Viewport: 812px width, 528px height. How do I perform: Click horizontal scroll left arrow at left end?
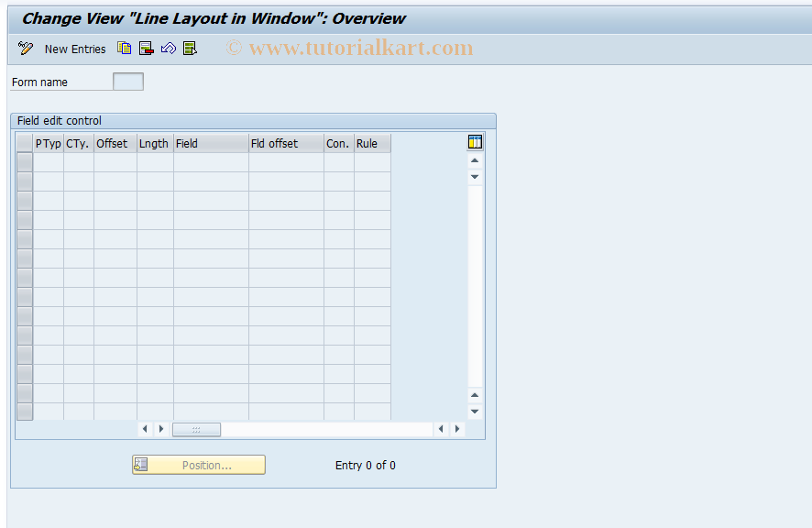[145, 429]
